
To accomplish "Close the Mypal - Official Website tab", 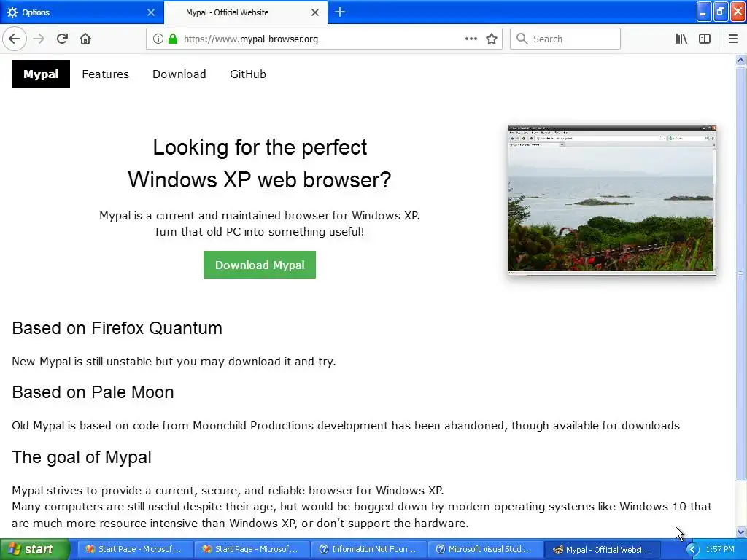I will pyautogui.click(x=315, y=12).
